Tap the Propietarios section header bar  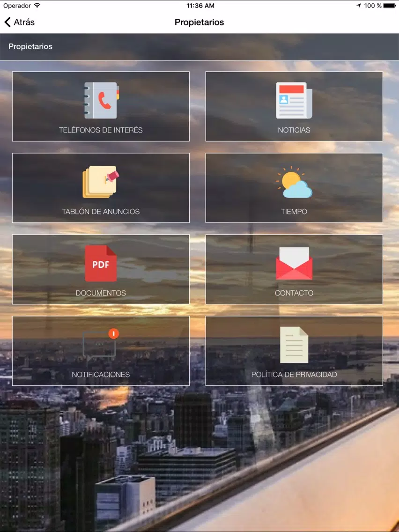pos(199,47)
